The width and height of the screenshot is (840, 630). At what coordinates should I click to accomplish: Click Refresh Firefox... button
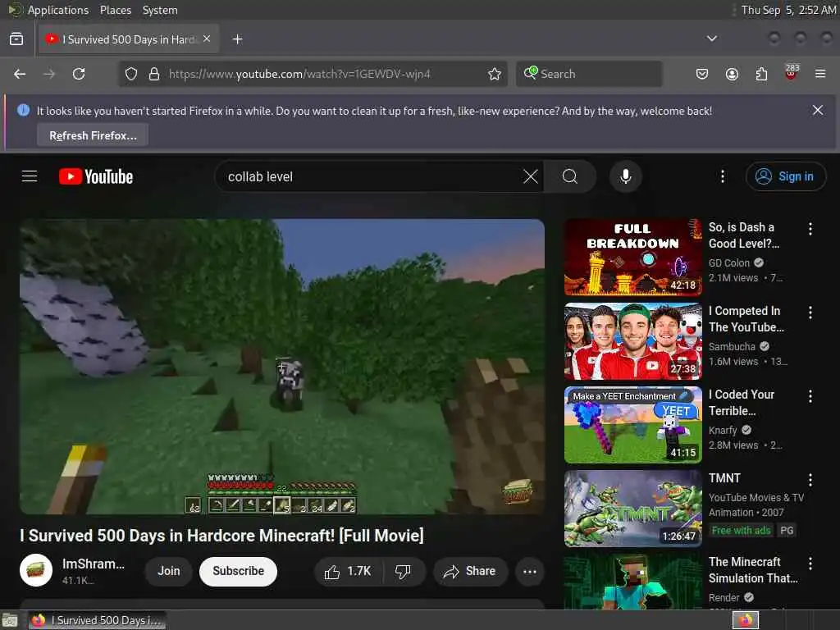tap(93, 135)
